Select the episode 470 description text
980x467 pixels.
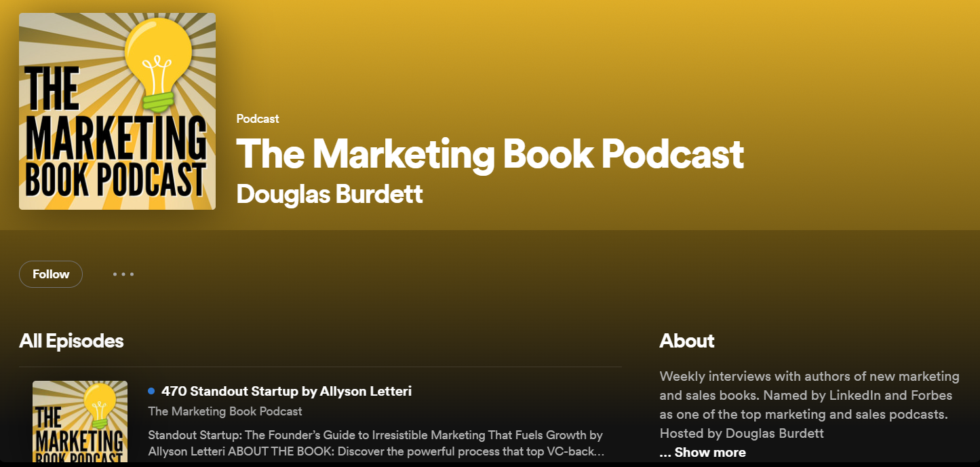[376, 443]
